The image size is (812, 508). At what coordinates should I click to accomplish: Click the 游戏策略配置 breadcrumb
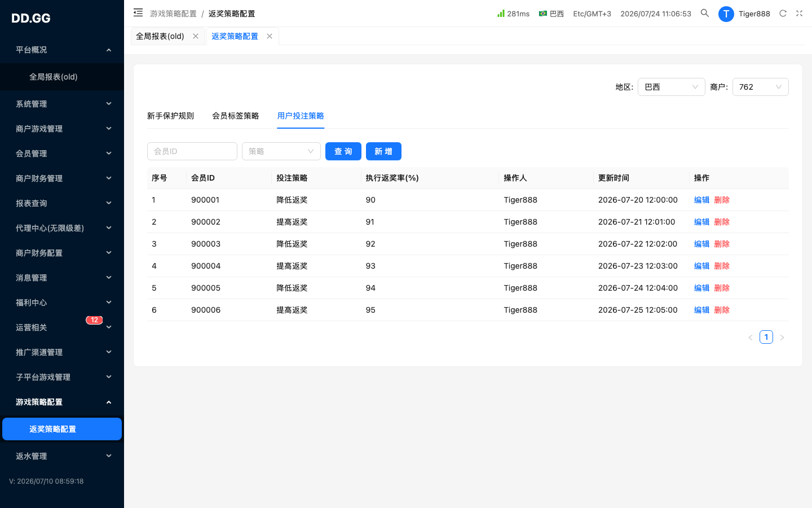(x=173, y=14)
